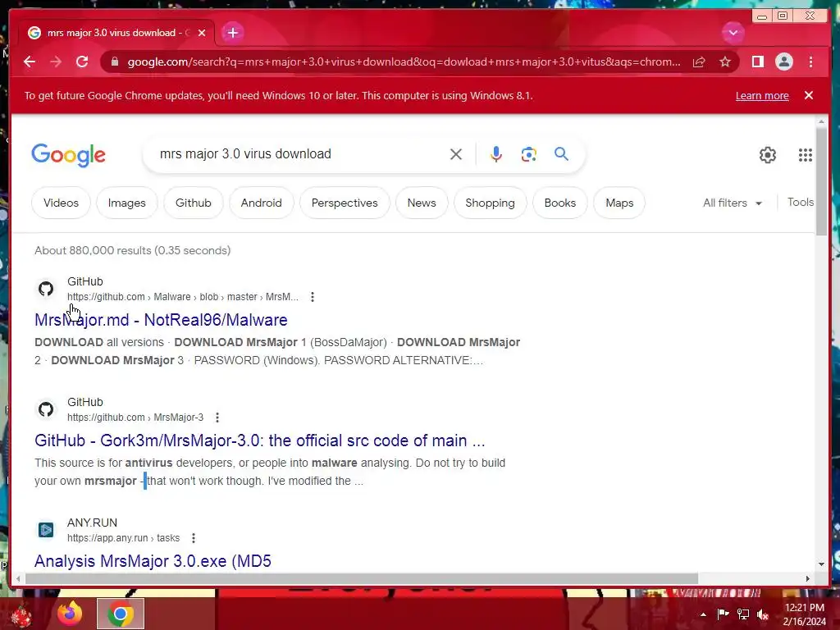
Task: Filter results by Videos
Action: 61,203
